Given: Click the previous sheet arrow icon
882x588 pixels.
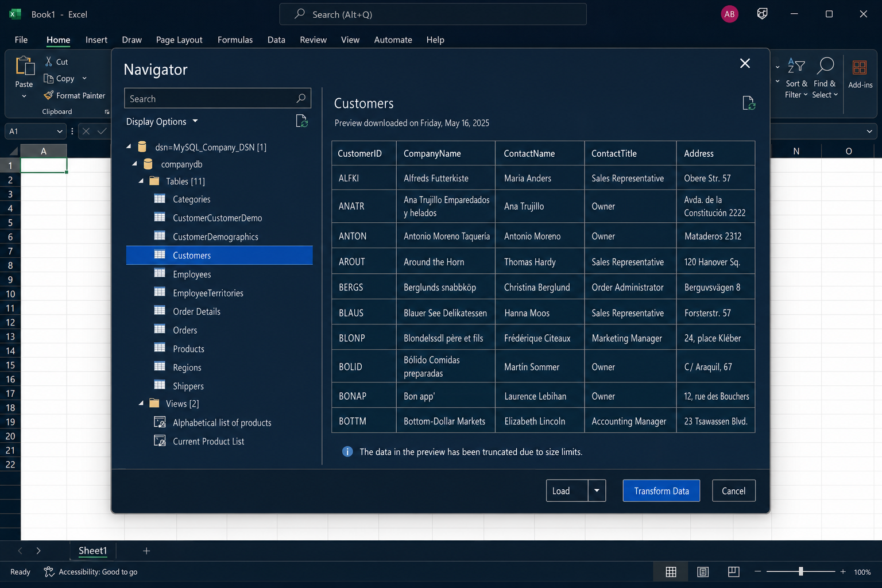Looking at the screenshot, I should click(20, 551).
